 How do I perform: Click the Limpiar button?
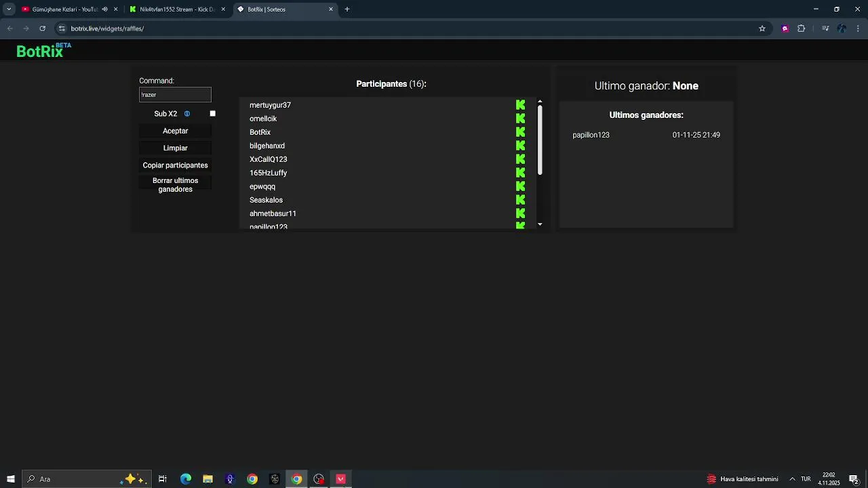click(x=175, y=148)
